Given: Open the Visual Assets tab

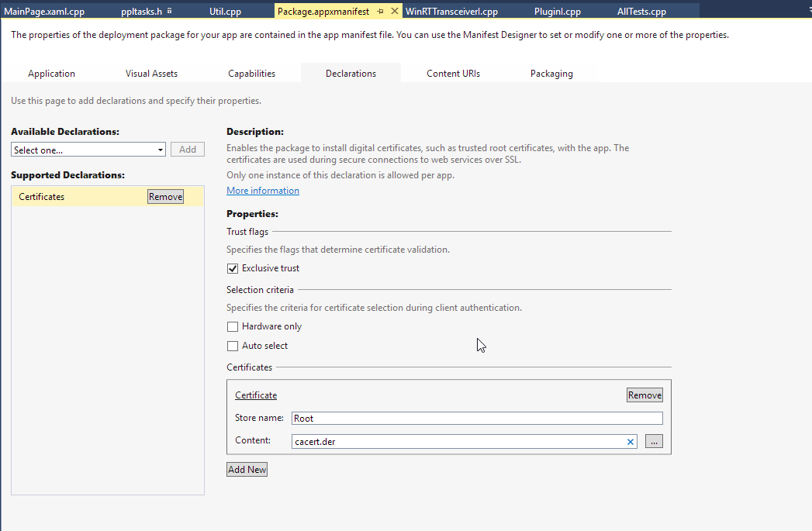Looking at the screenshot, I should click(151, 74).
